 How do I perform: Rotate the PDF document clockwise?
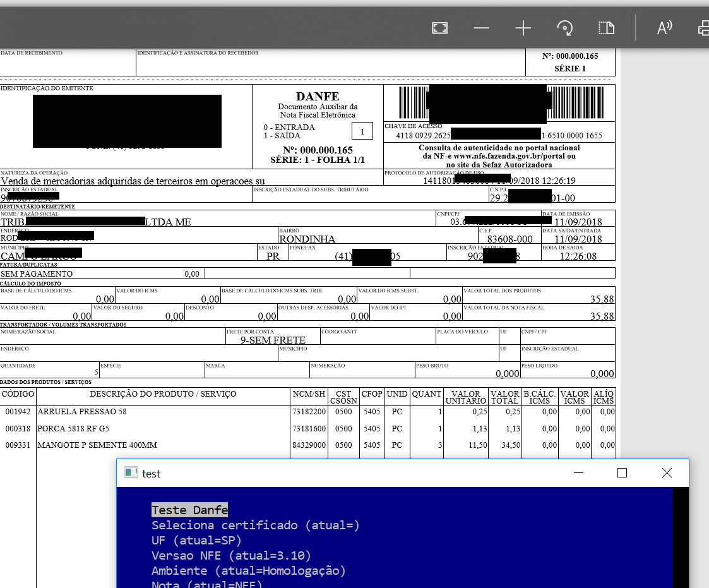[564, 28]
